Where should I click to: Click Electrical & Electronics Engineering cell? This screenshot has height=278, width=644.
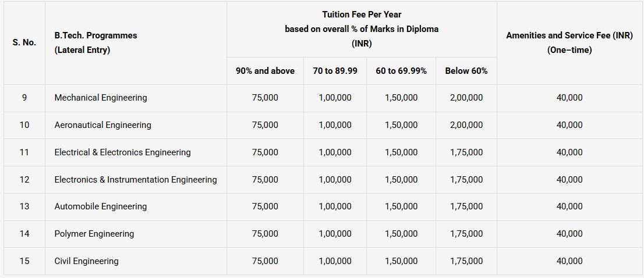coord(122,152)
